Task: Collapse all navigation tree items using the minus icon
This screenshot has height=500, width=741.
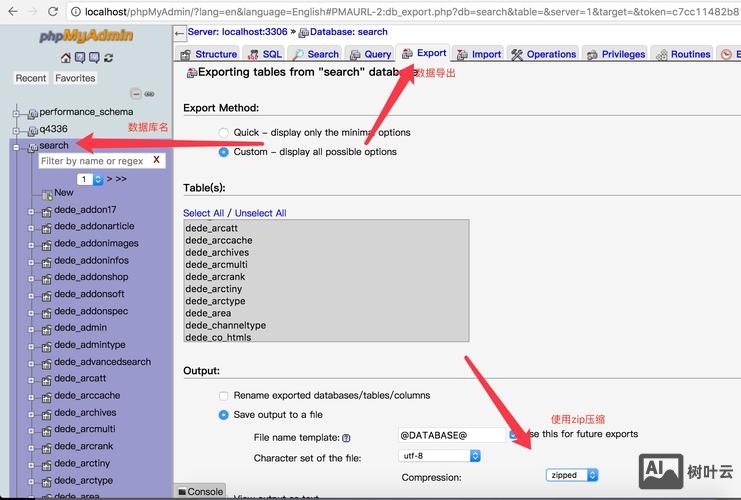Action: tap(137, 94)
